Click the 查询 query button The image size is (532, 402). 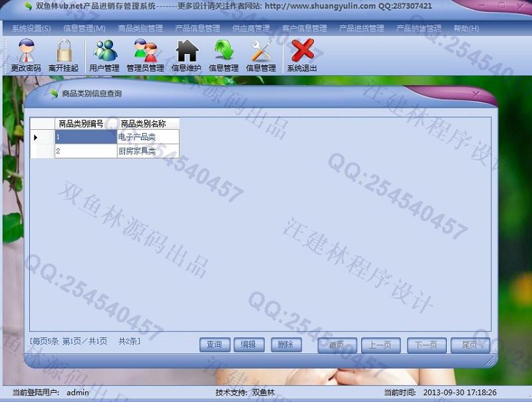pos(215,345)
